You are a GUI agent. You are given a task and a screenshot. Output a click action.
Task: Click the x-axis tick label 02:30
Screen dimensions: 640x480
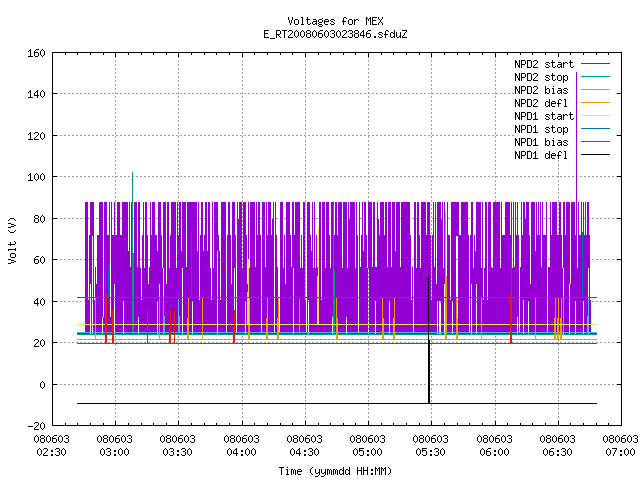point(51,452)
